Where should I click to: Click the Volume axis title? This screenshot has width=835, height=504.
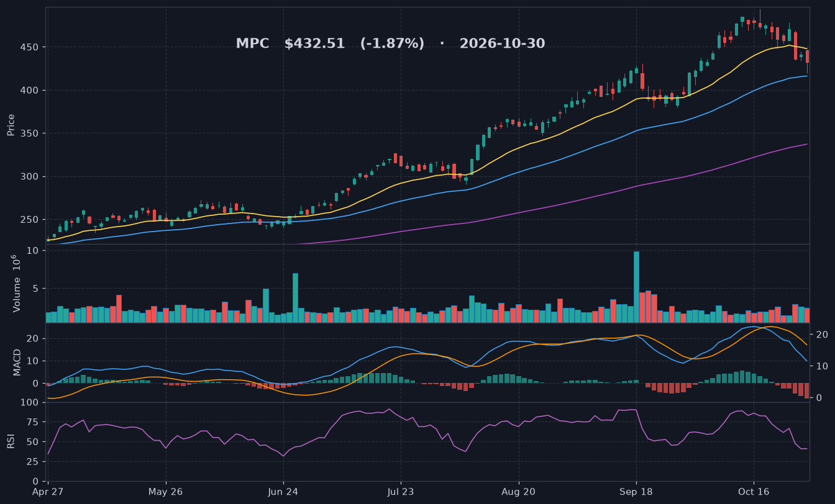16,284
